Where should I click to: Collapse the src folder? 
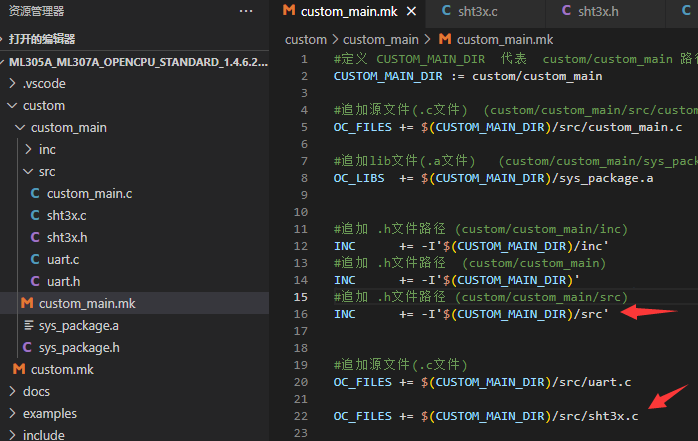click(28, 171)
